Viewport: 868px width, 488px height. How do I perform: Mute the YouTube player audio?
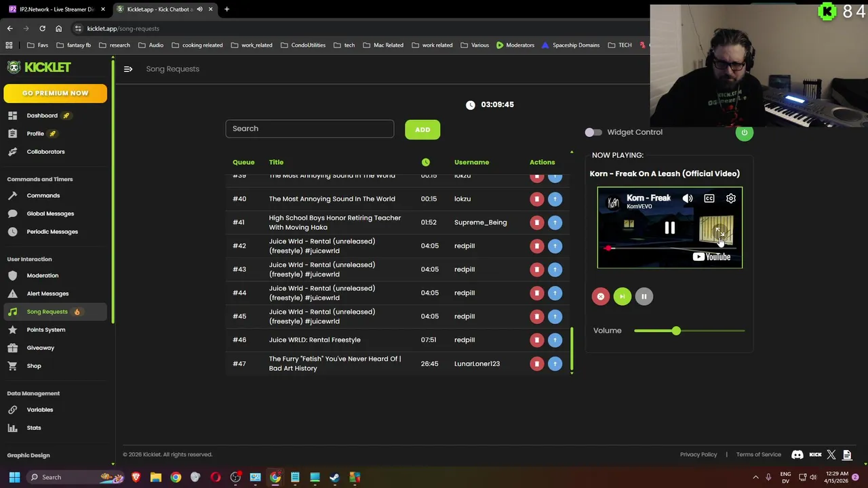[688, 199]
